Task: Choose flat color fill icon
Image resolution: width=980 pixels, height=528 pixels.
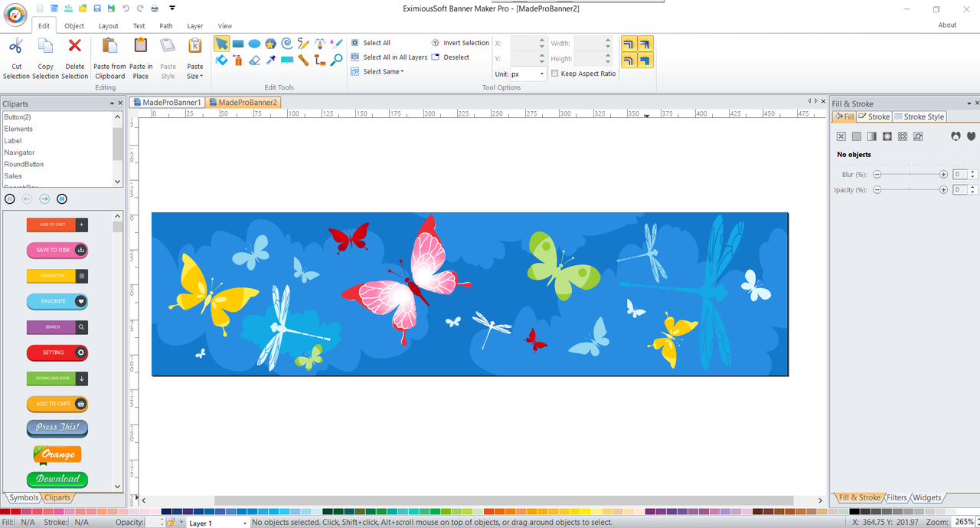Action: (856, 136)
